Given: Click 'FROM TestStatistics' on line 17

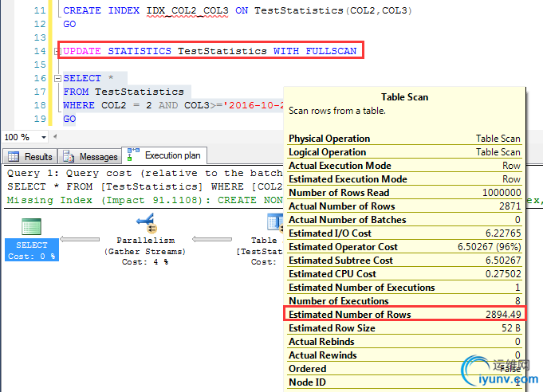Looking at the screenshot, I should coord(124,92).
